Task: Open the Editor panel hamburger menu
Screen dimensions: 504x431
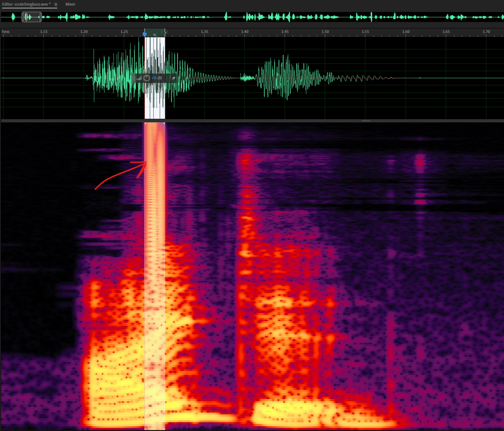Action: click(x=56, y=4)
